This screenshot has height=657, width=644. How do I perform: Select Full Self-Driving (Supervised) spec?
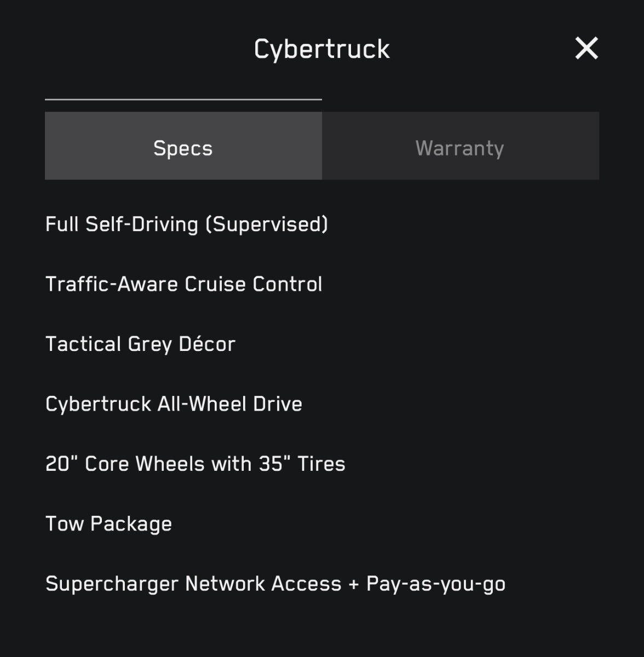coord(187,224)
